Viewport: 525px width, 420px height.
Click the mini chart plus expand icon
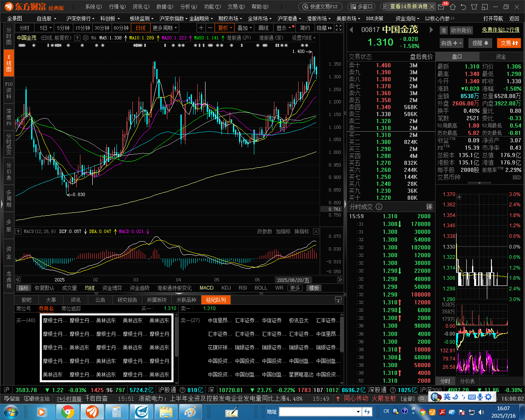459,197
